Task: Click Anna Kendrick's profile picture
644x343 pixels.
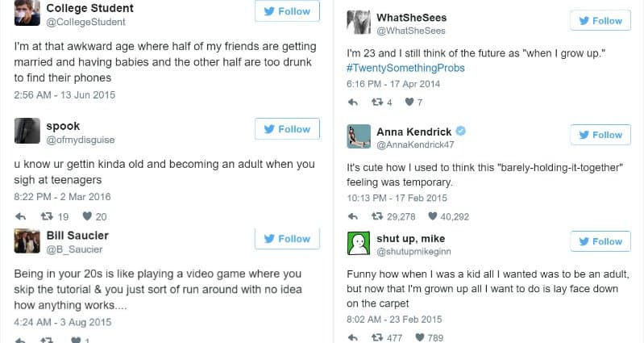Action: [x=358, y=136]
